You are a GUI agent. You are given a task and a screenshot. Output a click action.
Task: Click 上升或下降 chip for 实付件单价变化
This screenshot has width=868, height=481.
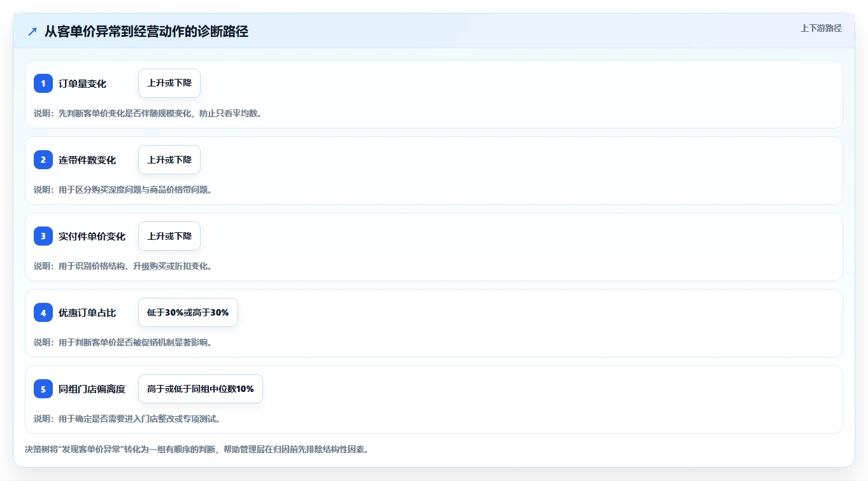click(x=169, y=236)
